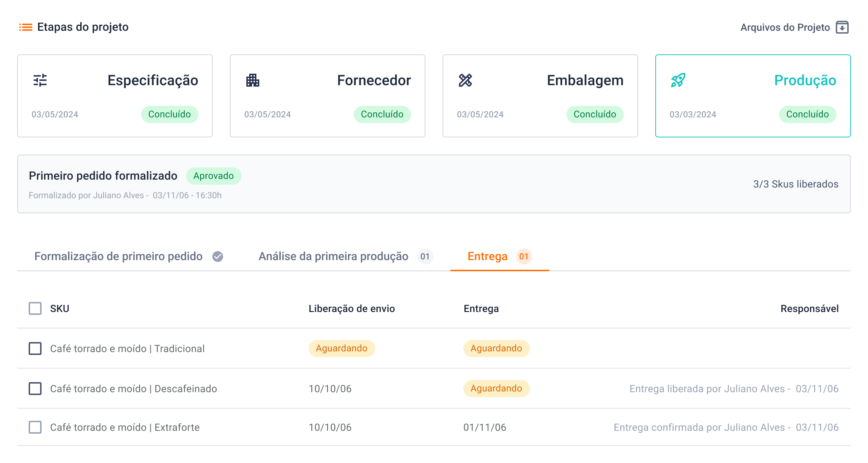Screen dimensions: 868x463
Task: Check the Café Tradicional row checkbox
Action: [35, 349]
